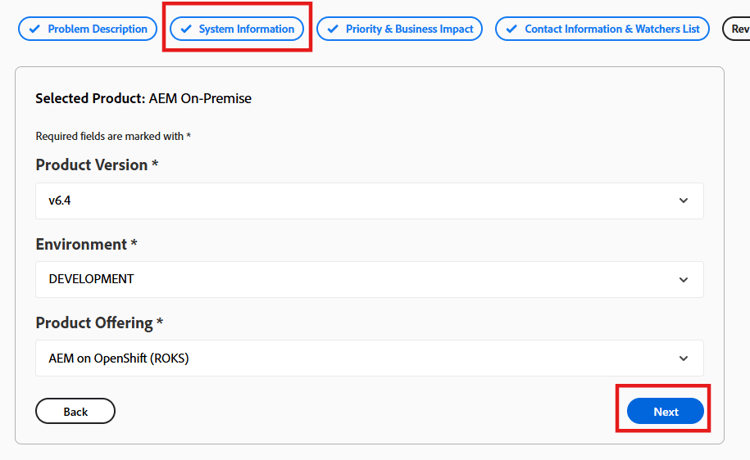
Task: Click the Selected Product AEM On-Premise text
Action: (143, 98)
